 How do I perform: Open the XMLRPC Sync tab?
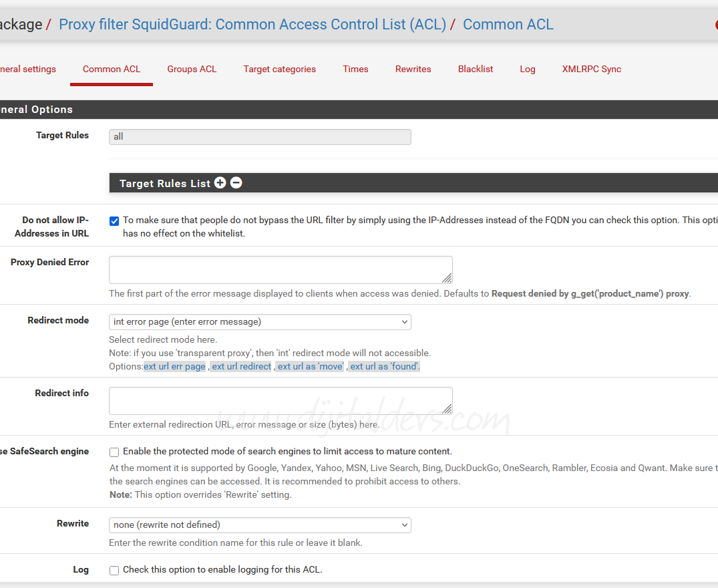point(591,69)
